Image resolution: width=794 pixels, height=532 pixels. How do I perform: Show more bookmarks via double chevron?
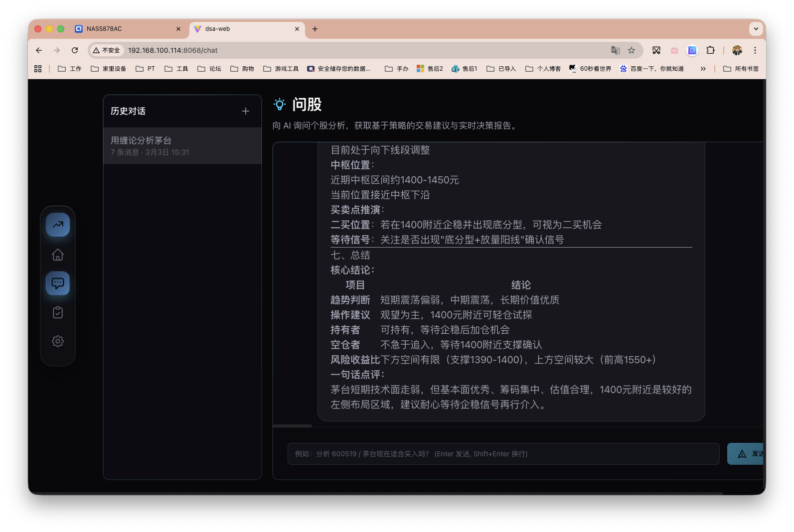[x=703, y=69]
